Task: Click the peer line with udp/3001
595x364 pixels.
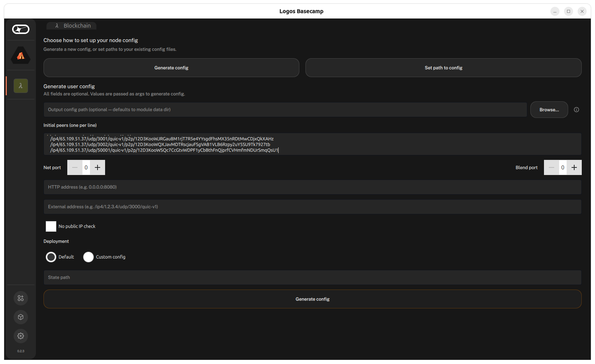Action: [162, 139]
